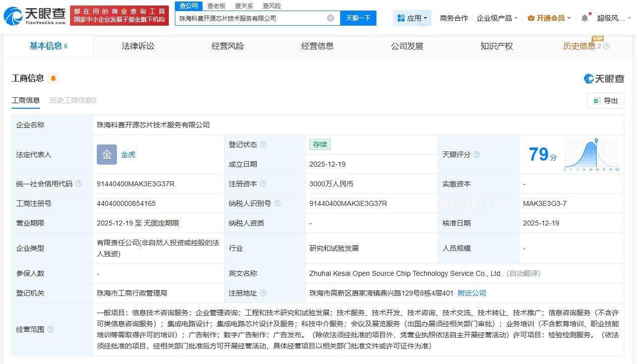Click the TianYanCha watermark logo beside 工商信息
Viewport: 636px width, 364px height.
604,79
